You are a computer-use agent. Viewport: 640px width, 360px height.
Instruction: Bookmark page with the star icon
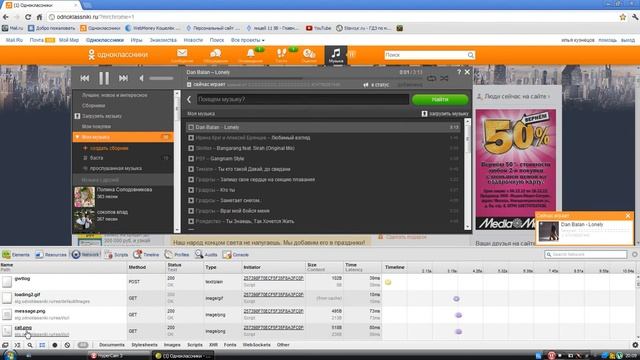coord(623,17)
